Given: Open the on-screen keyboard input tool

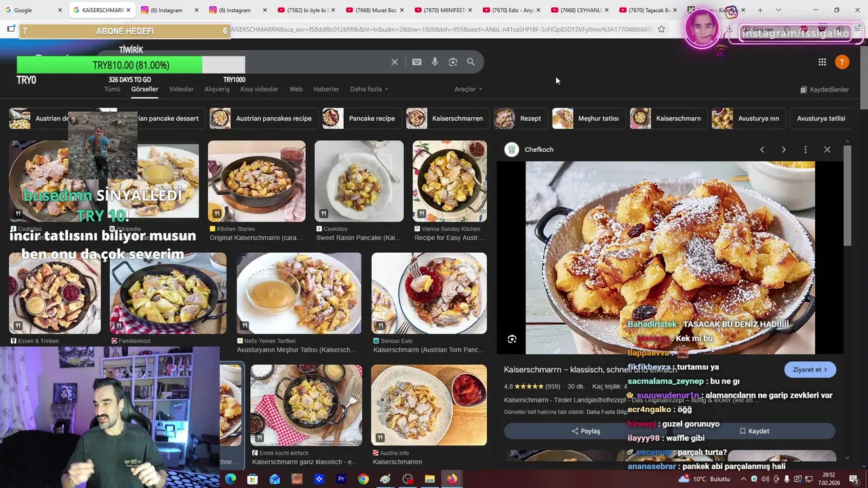Looking at the screenshot, I should click(x=416, y=62).
